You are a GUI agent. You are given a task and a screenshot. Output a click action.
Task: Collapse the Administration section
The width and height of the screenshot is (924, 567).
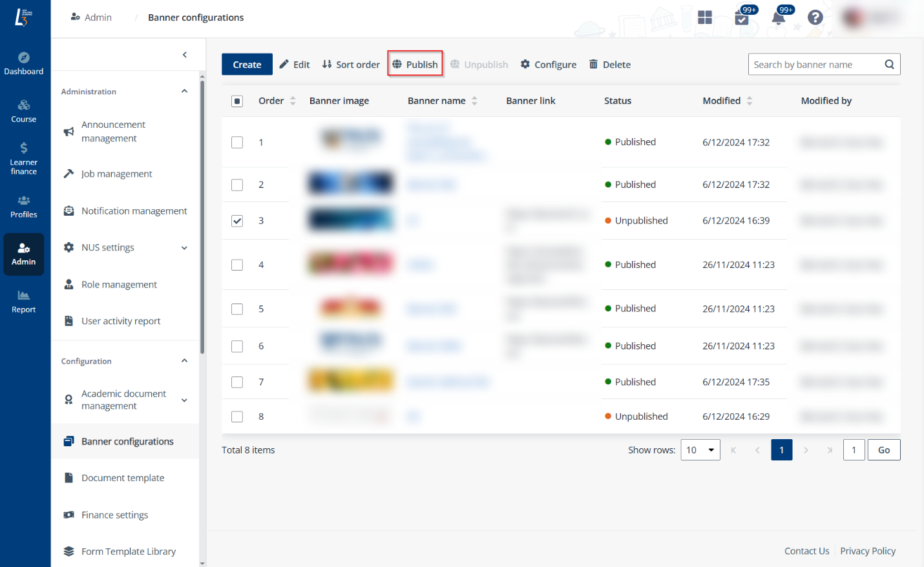coord(184,92)
